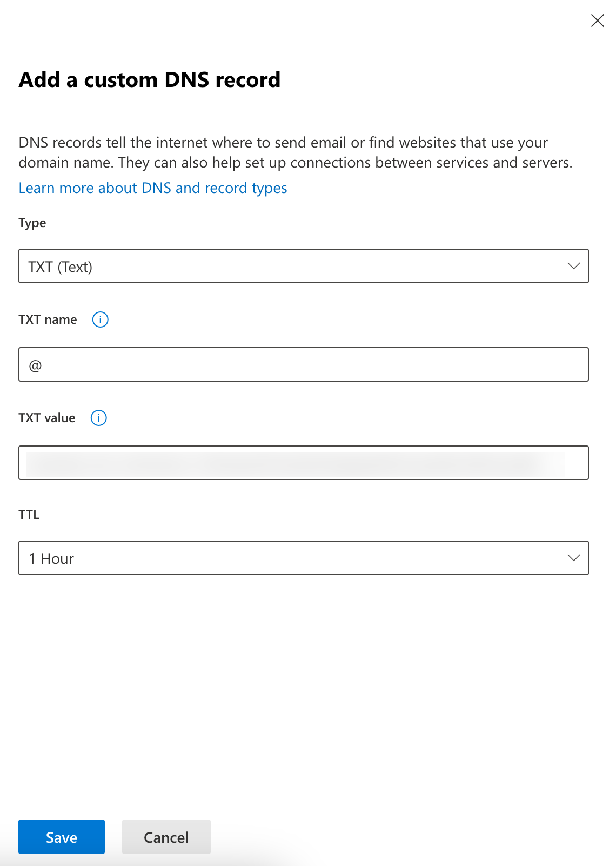Click the selected '1 Hour' value text
Viewport: 616px width, 866px height.
tap(51, 559)
